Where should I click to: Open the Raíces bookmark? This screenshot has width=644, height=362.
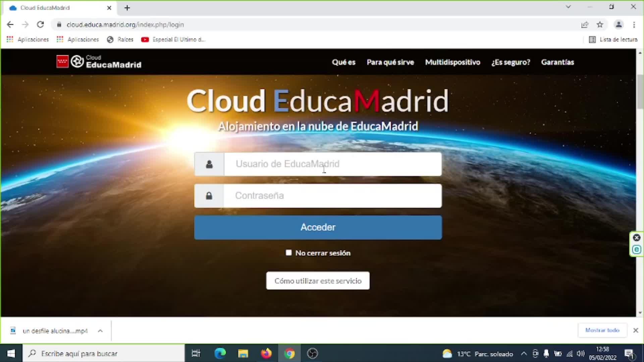(x=120, y=40)
